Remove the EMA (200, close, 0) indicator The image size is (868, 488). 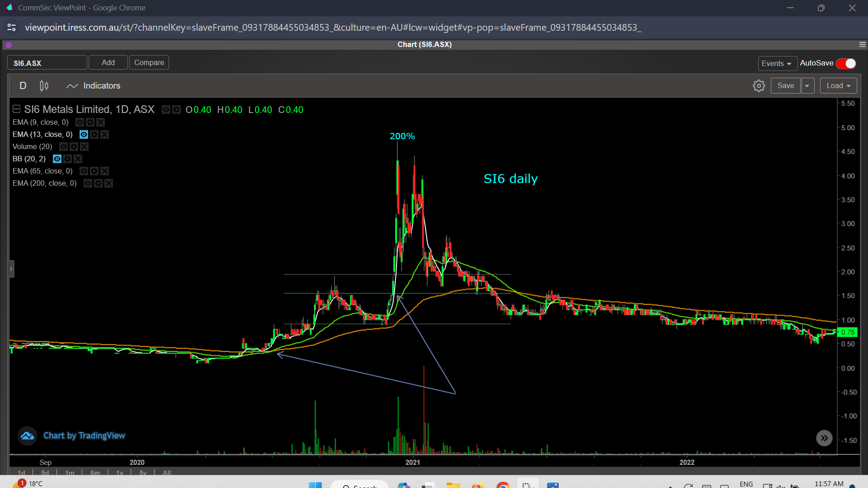pyautogui.click(x=108, y=183)
